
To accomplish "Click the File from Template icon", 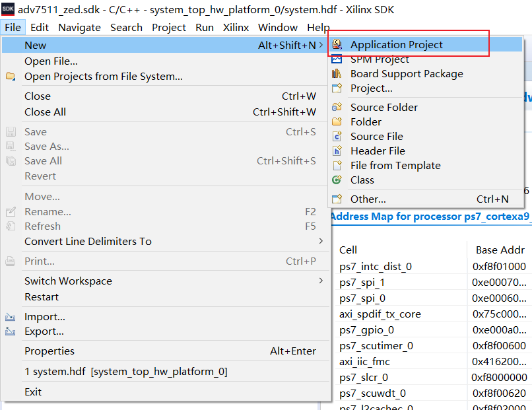I will tap(337, 165).
